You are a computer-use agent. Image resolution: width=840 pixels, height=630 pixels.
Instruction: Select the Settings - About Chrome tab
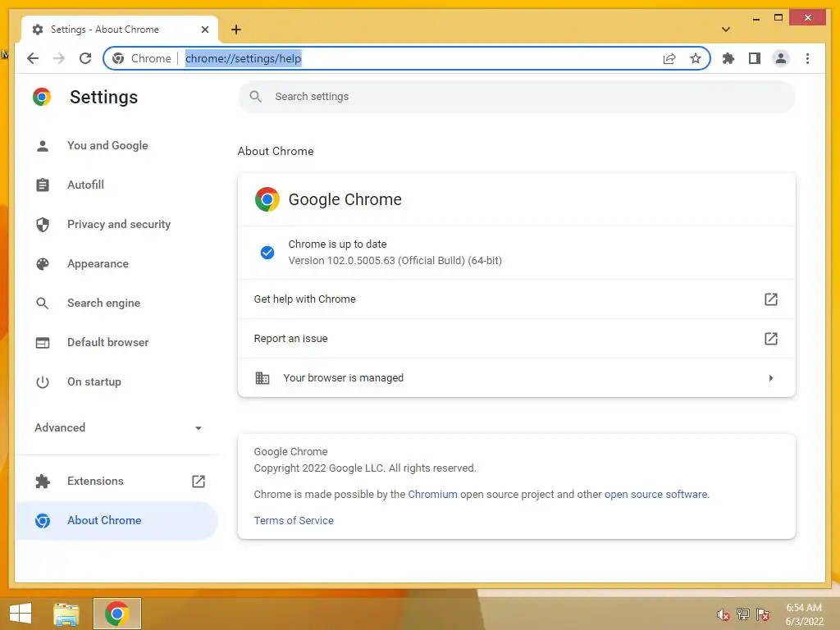pyautogui.click(x=120, y=30)
